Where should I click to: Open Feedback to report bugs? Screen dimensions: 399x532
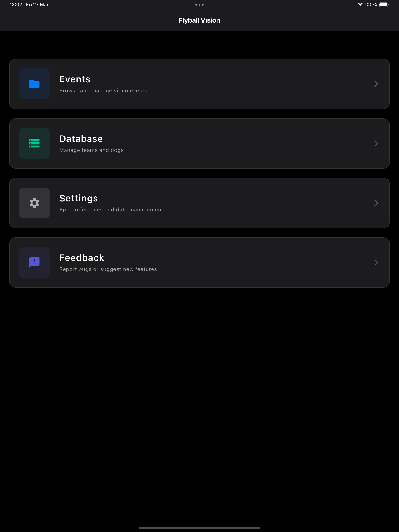click(199, 262)
